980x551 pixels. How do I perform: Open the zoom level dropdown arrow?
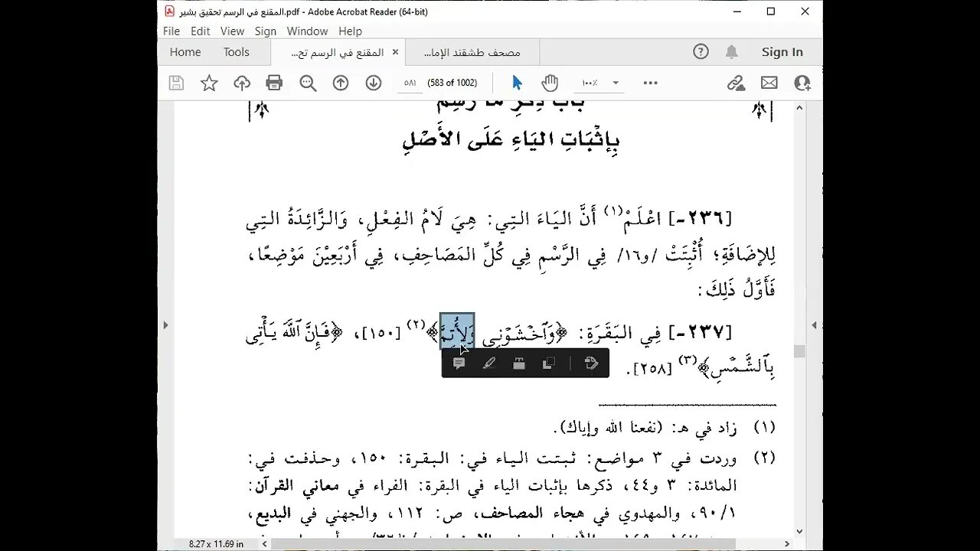pyautogui.click(x=616, y=83)
